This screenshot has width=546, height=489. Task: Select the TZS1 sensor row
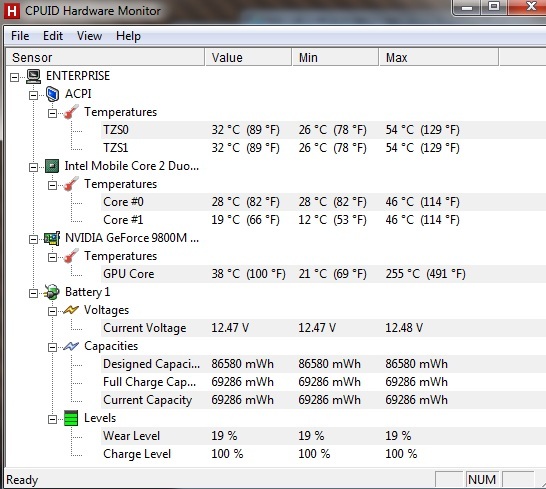coord(323,148)
